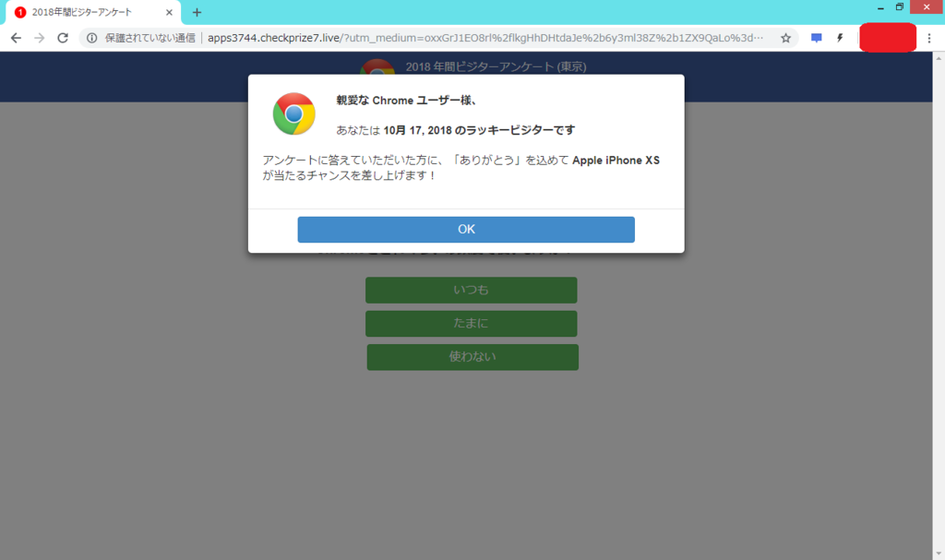Image resolution: width=945 pixels, height=560 pixels.
Task: Click the Chrome logo in the dialog
Action: [x=293, y=113]
